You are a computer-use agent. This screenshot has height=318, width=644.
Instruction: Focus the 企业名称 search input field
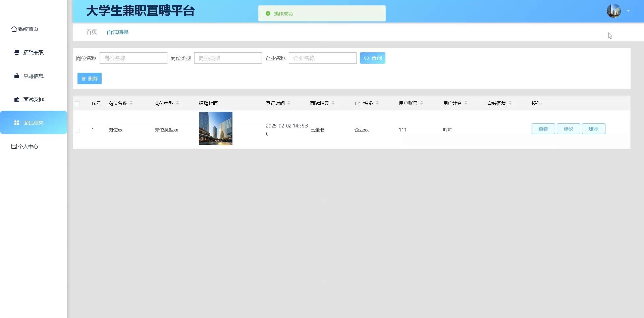322,58
